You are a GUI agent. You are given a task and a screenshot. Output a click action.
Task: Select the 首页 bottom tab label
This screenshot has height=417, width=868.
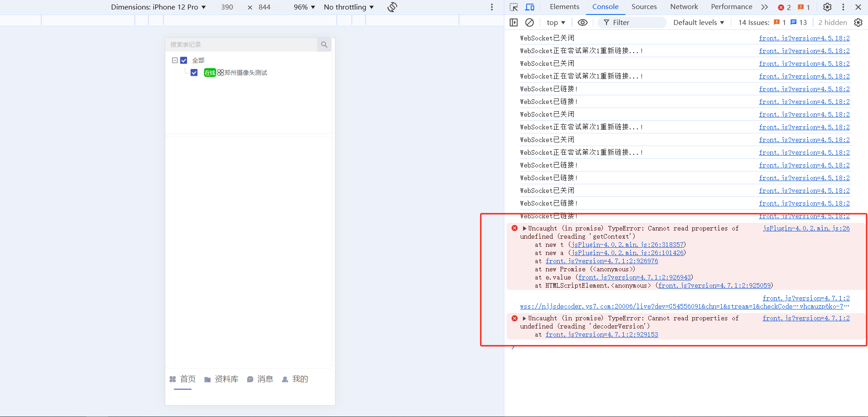188,379
